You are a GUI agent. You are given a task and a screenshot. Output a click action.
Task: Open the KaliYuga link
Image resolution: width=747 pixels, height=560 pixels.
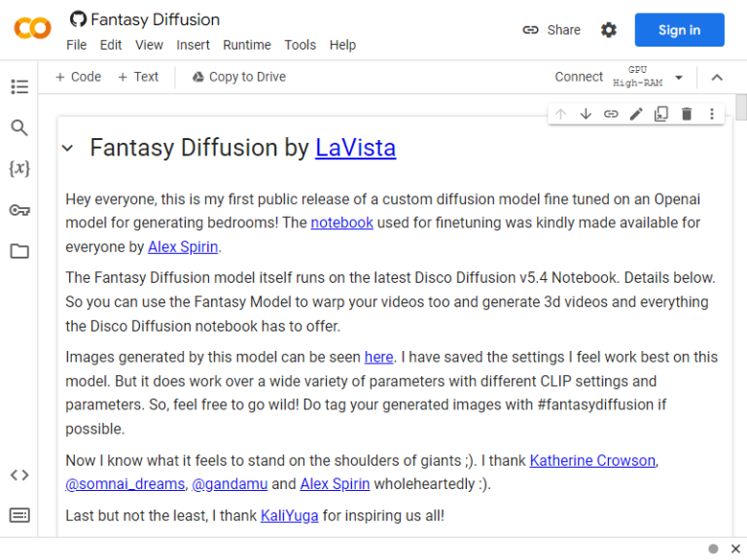(289, 515)
